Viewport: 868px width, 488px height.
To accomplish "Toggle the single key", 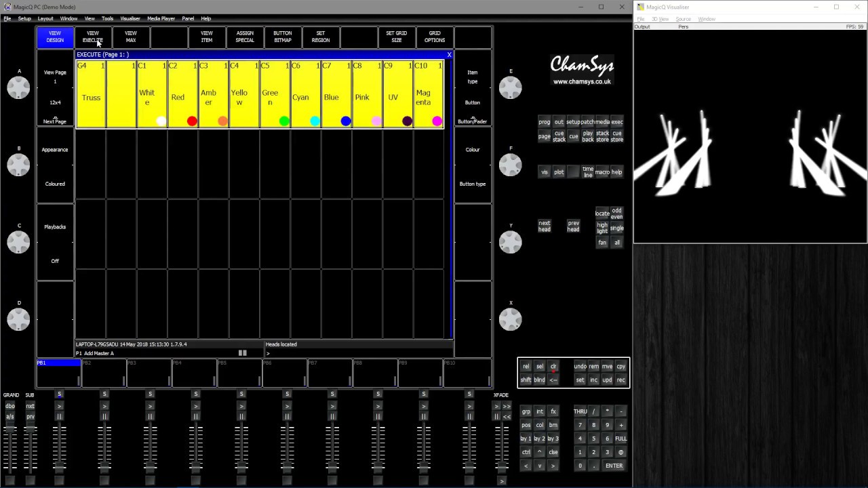I will (616, 228).
